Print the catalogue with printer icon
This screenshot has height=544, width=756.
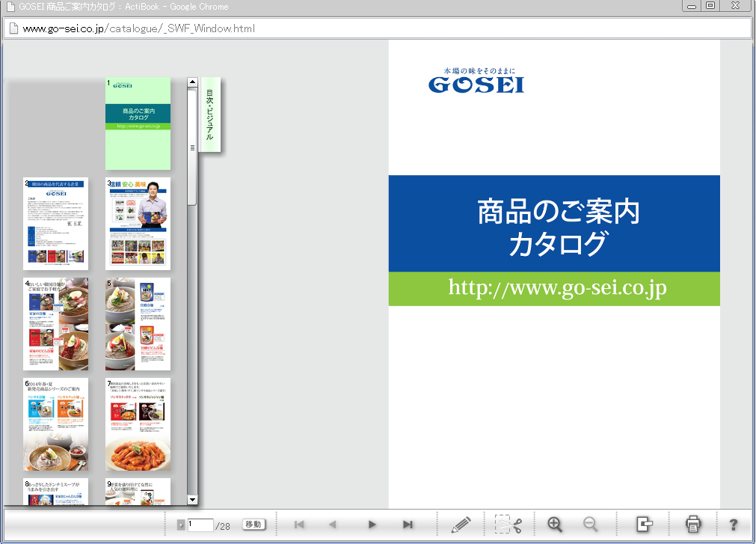pyautogui.click(x=693, y=524)
